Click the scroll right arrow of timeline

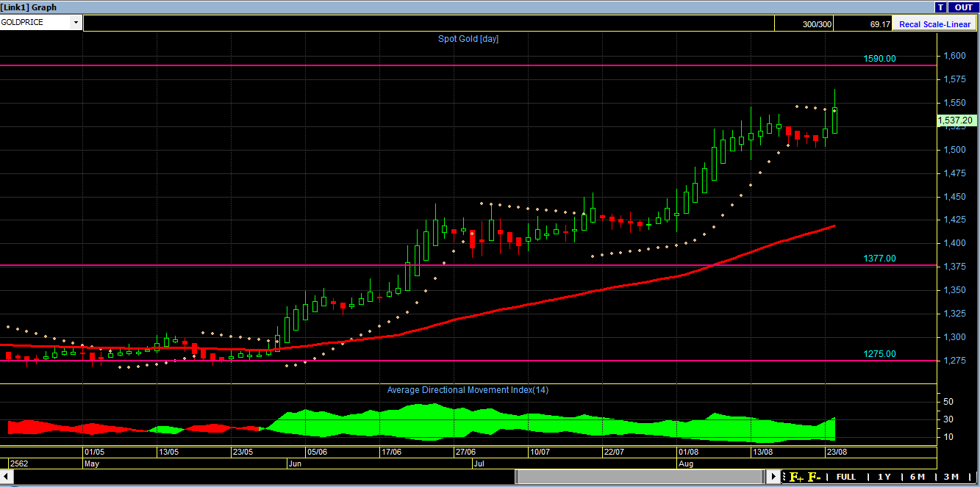coord(774,477)
